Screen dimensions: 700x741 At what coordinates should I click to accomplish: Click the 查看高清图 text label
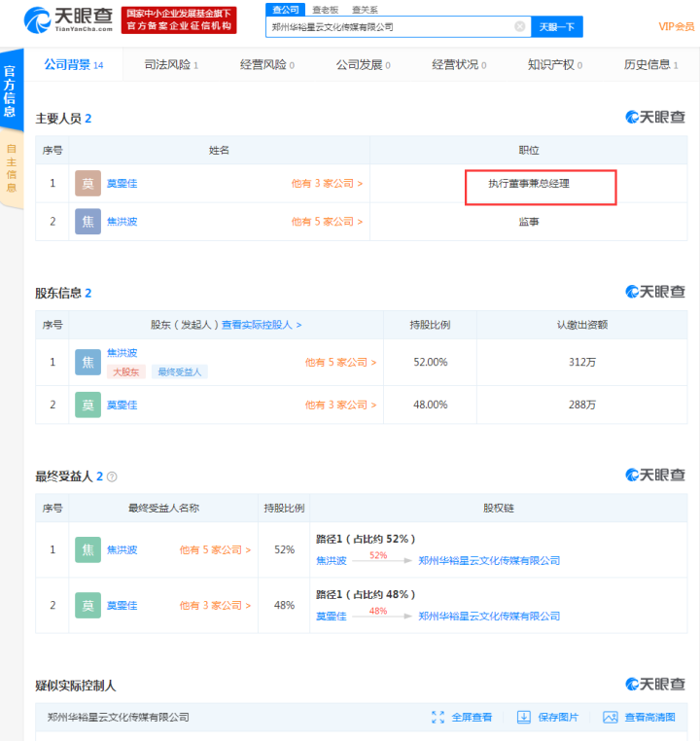pyautogui.click(x=650, y=718)
